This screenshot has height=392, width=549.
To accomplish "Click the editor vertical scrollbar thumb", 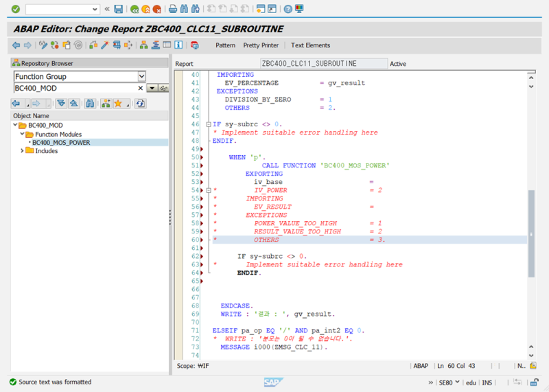I will coord(531,233).
